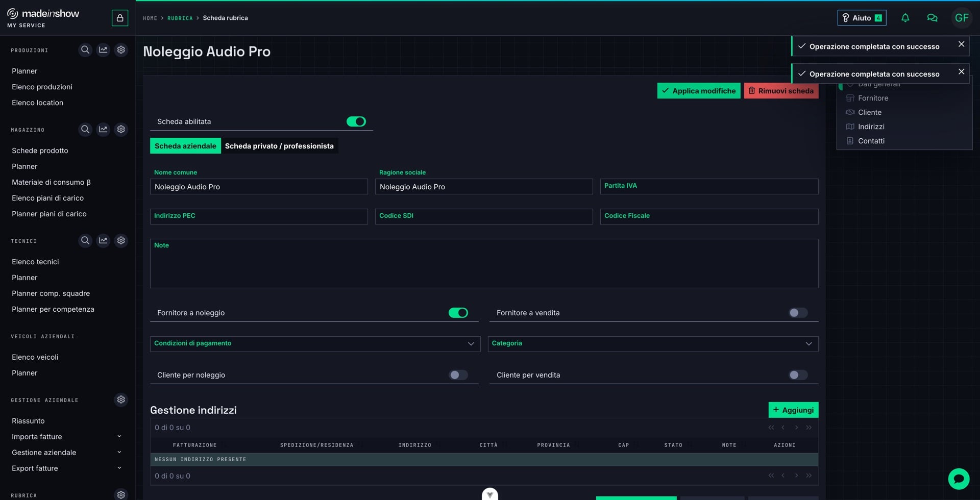Open Elenco tecnici in sidebar
Image resolution: width=980 pixels, height=500 pixels.
(35, 262)
